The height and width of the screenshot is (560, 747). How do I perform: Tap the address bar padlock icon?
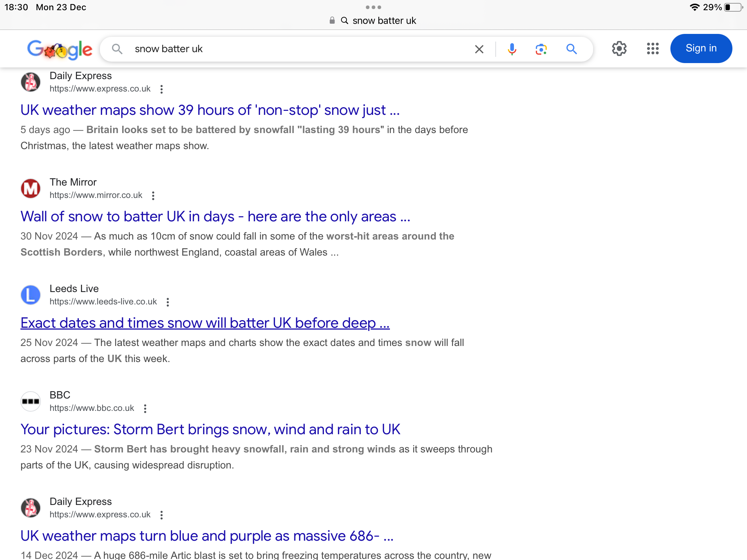coord(332,20)
